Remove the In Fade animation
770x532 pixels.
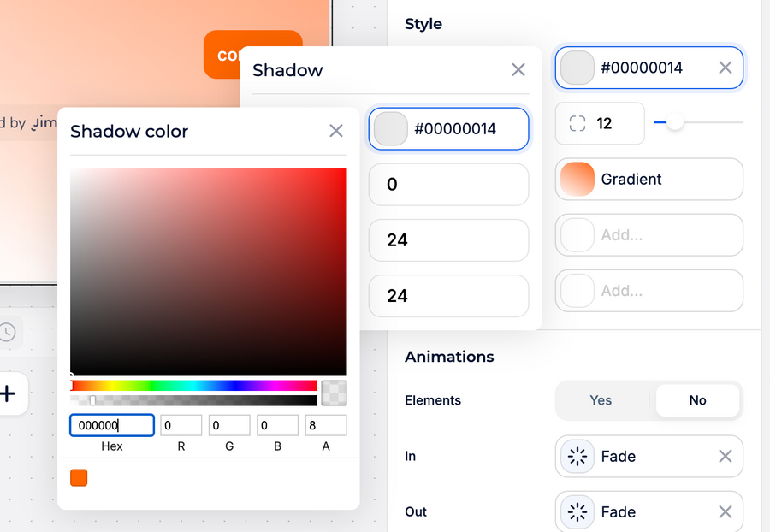725,457
